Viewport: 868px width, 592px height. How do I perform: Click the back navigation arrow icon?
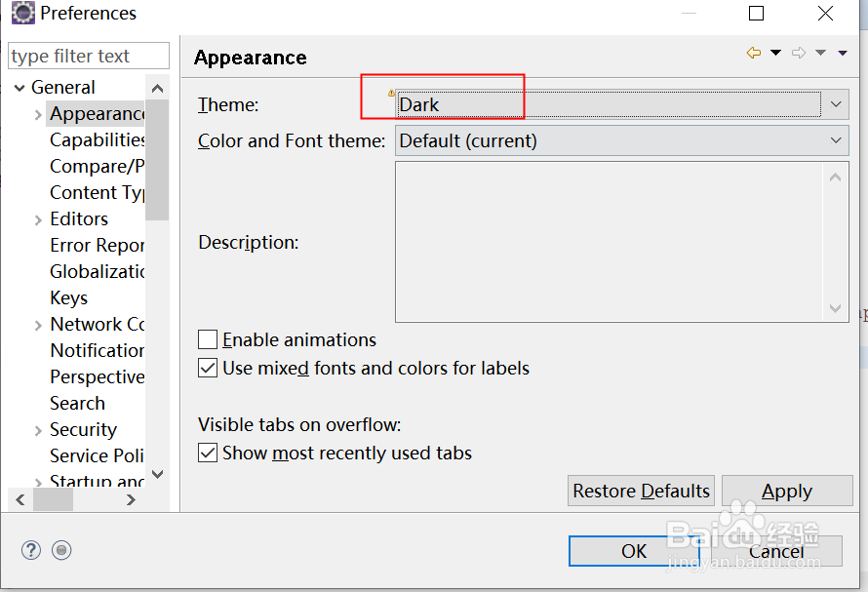coord(753,54)
